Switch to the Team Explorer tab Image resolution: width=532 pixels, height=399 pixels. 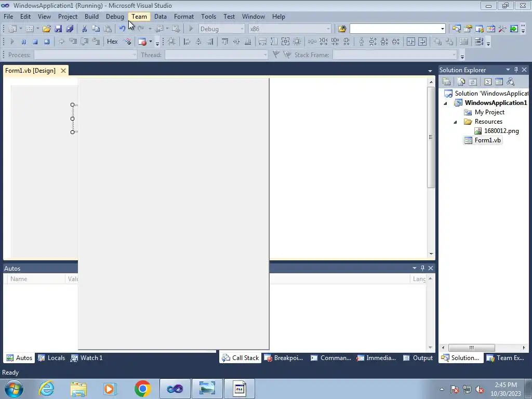click(x=506, y=358)
